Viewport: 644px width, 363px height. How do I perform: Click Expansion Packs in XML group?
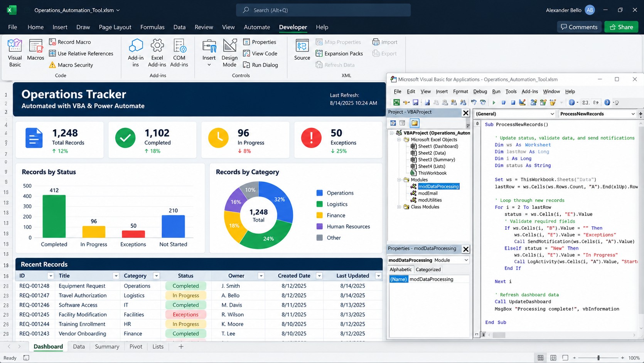tap(339, 53)
